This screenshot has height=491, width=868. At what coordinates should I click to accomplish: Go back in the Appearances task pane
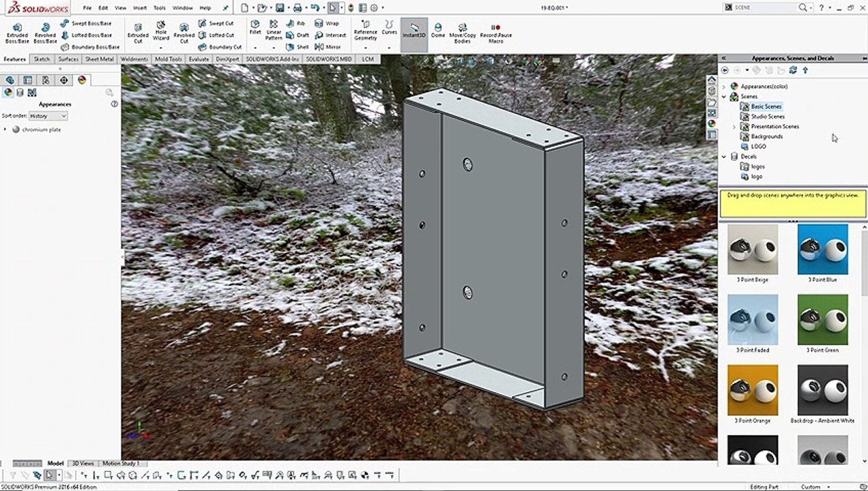[x=725, y=70]
